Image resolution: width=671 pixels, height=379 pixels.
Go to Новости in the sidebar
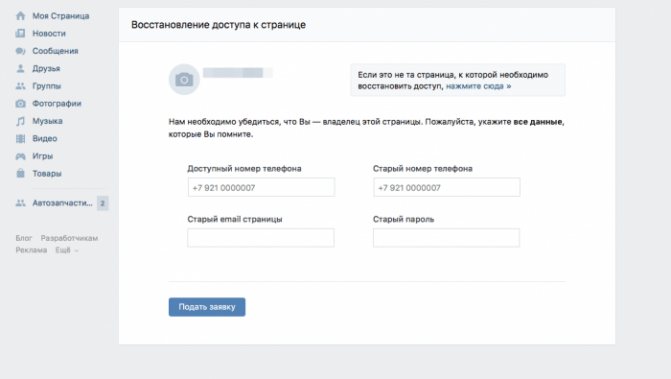(x=49, y=33)
